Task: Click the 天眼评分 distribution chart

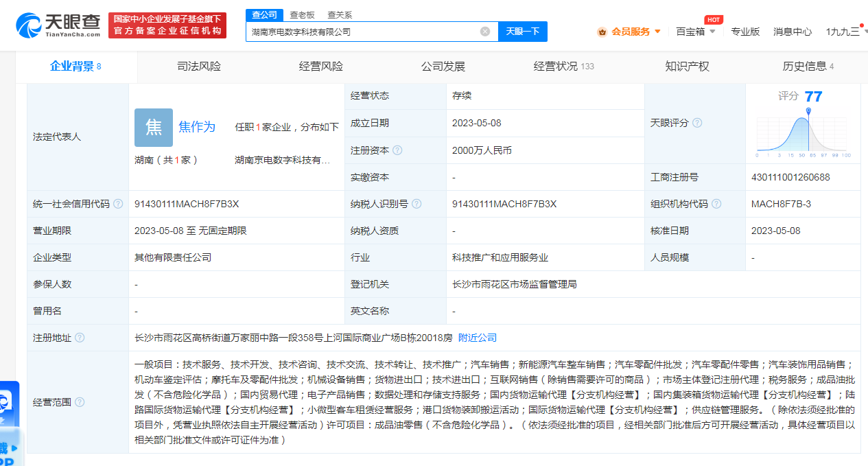Action: point(804,132)
